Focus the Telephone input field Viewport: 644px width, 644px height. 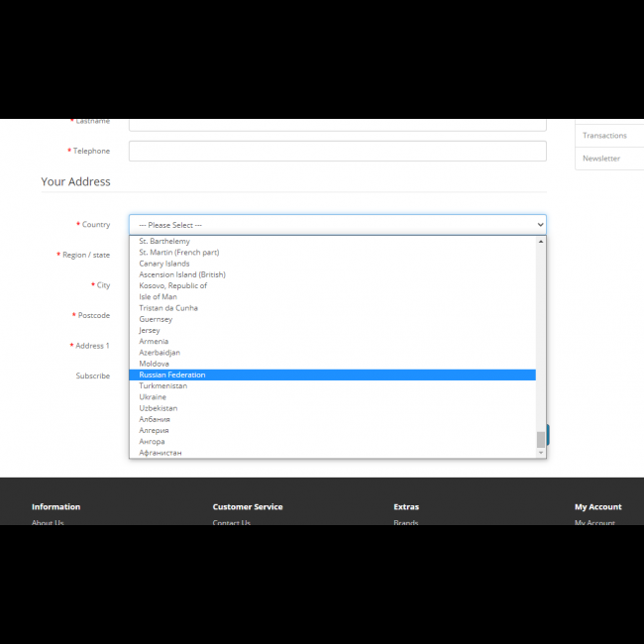[x=337, y=152]
